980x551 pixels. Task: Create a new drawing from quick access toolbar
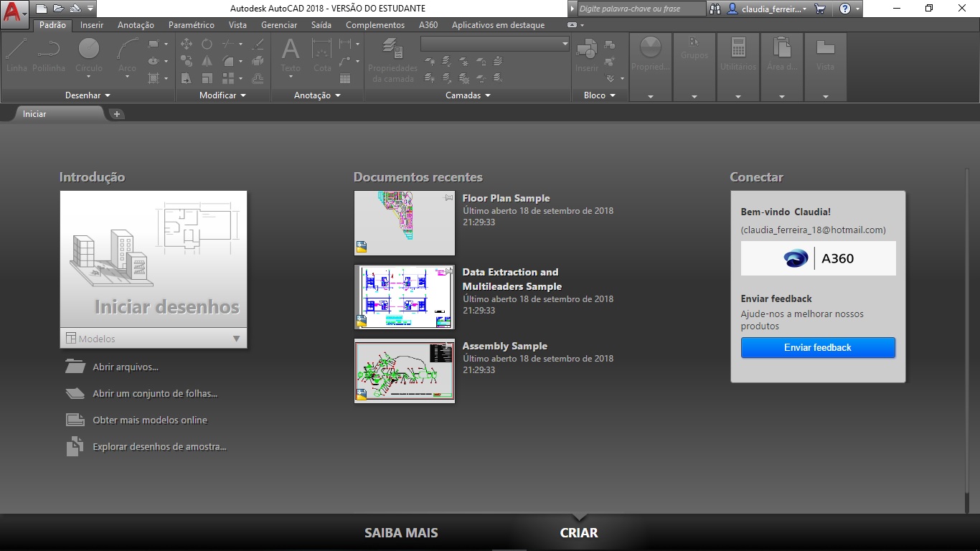tap(42, 9)
